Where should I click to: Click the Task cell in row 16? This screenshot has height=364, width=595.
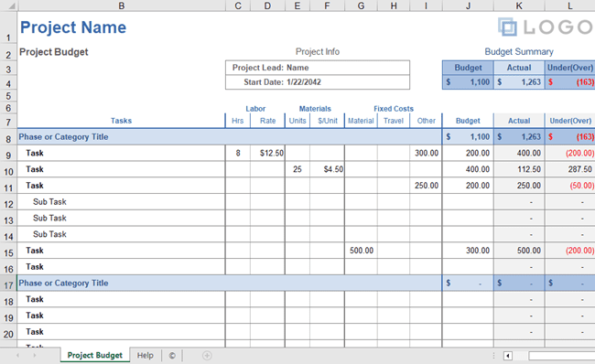pos(121,267)
